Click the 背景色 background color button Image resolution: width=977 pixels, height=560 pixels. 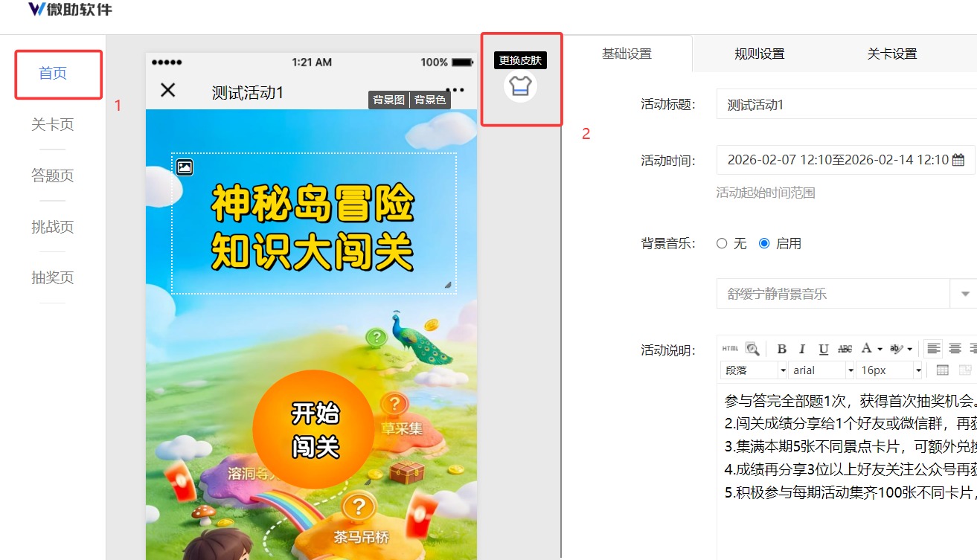(x=430, y=100)
